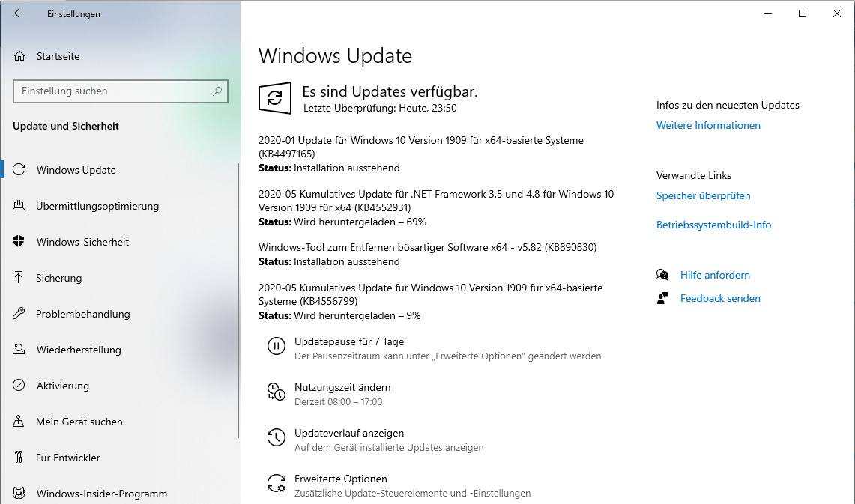This screenshot has height=504, width=855.
Task: Click the Für Entwickler tools icon
Action: pyautogui.click(x=19, y=458)
